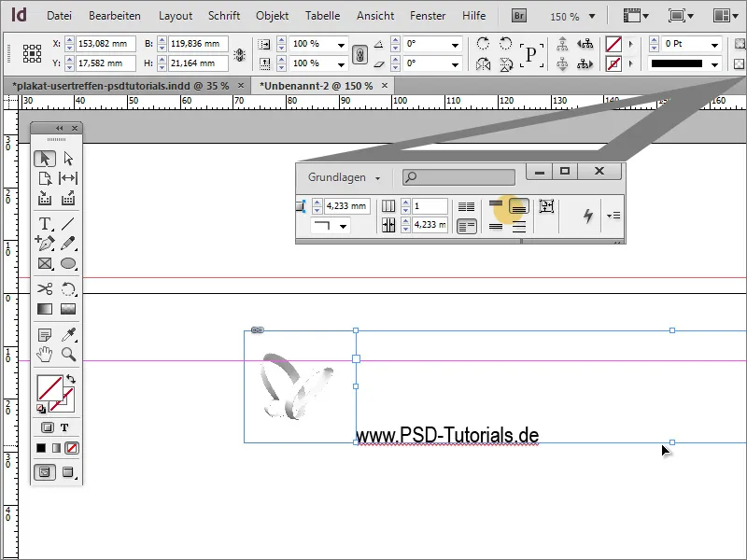This screenshot has height=560, width=747.
Task: Collapse the Tools panel with double arrows
Action: (x=62, y=127)
